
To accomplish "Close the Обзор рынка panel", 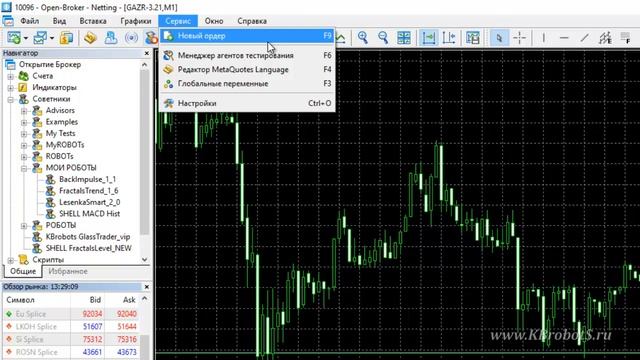I will tap(147, 287).
